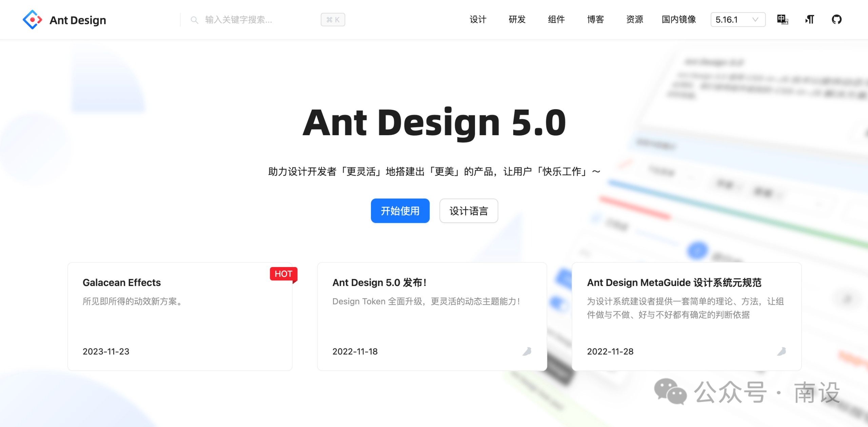868x427 pixels.
Task: Switch language with the 中/En icon
Action: tap(783, 20)
